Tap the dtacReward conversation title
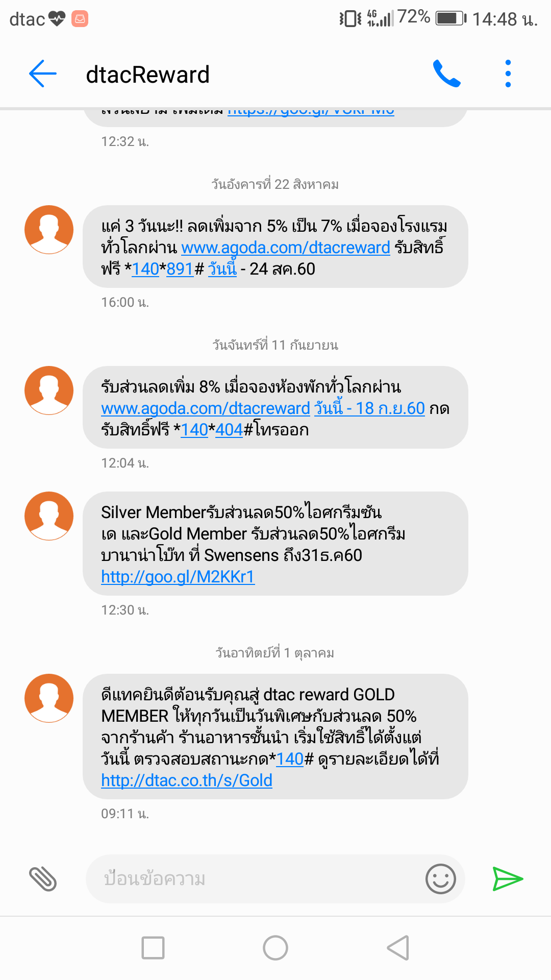 click(148, 75)
